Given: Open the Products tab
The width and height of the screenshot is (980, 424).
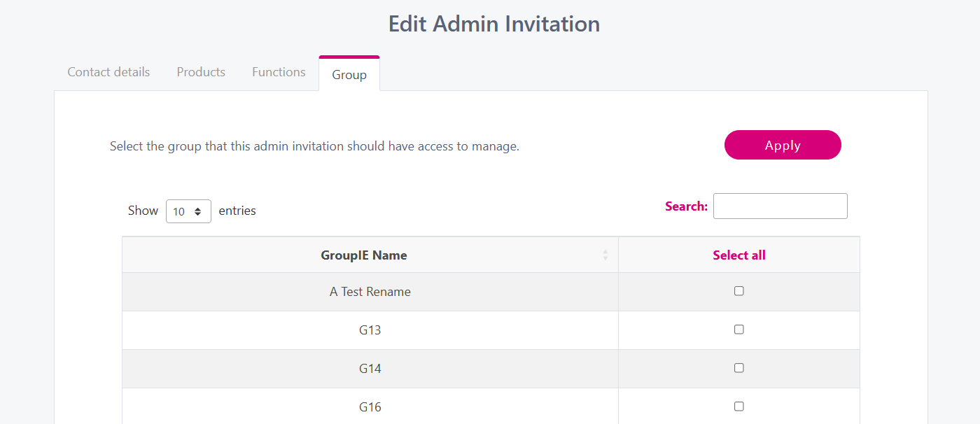Looking at the screenshot, I should tap(201, 72).
